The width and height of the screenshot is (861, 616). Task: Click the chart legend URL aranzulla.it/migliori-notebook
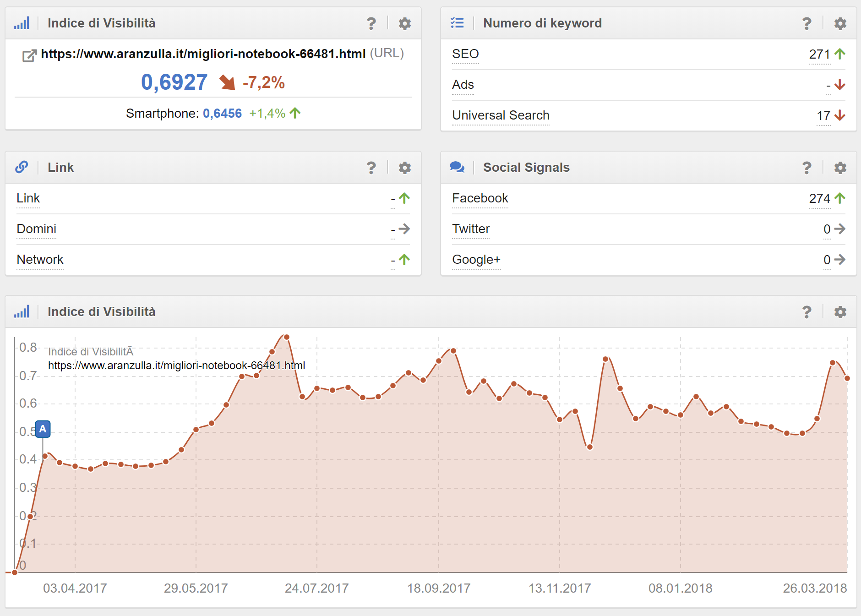point(176,365)
